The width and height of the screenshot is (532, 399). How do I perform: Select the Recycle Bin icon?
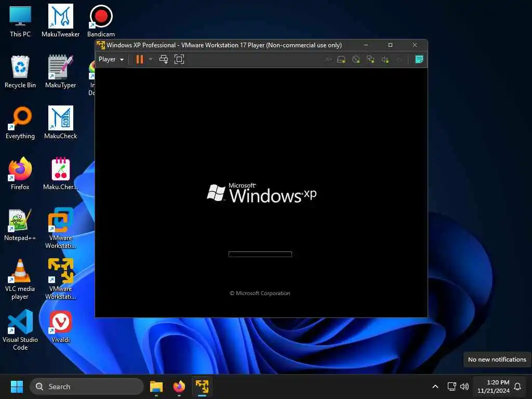pyautogui.click(x=20, y=72)
